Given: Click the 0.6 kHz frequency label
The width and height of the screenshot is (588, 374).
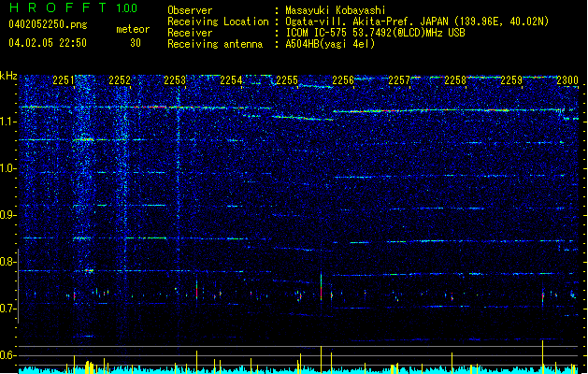Looking at the screenshot, I should point(7,355).
